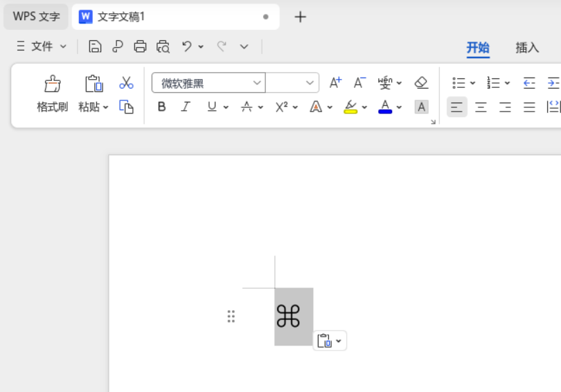
Task: Open the font dialog launcher arrow
Action: click(434, 122)
